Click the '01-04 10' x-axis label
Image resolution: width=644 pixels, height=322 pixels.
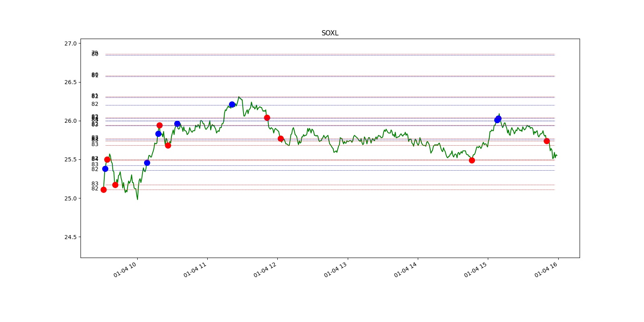125,269
